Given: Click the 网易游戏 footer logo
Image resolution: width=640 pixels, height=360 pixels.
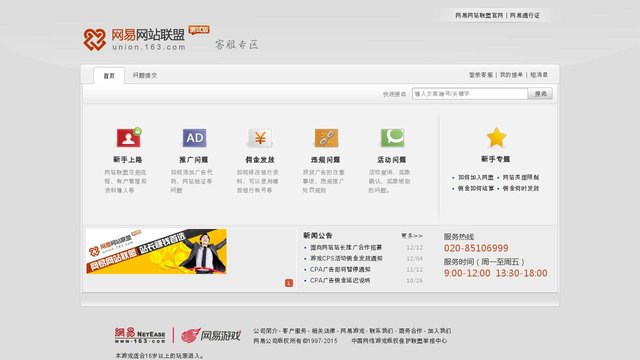Looking at the screenshot, I should [x=211, y=336].
